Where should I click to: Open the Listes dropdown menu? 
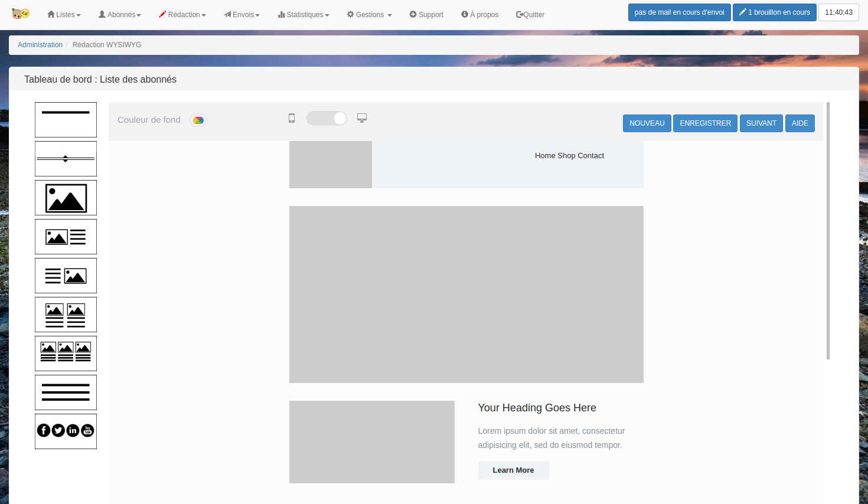coord(64,15)
